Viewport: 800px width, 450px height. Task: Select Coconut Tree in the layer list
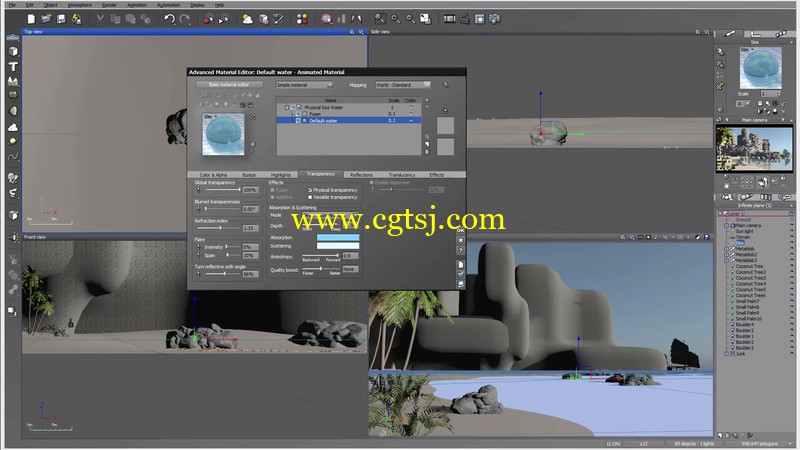coord(749,266)
